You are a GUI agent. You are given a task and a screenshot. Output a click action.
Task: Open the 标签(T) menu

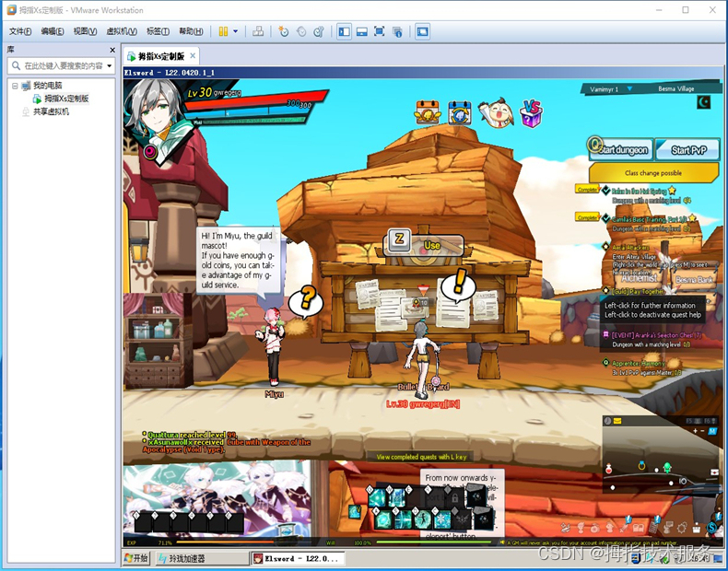click(158, 31)
